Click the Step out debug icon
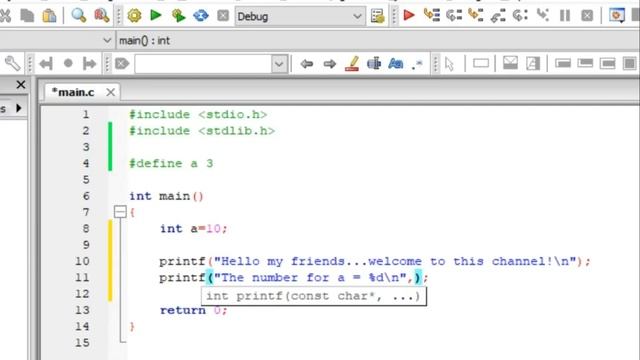This screenshot has width=640, height=360. 498,16
